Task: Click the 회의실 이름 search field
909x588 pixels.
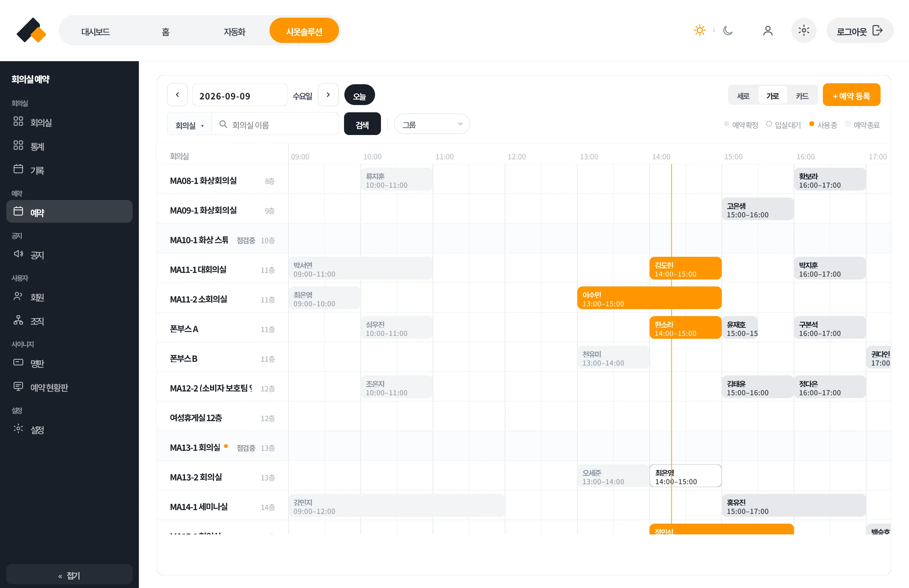Action: pyautogui.click(x=275, y=125)
